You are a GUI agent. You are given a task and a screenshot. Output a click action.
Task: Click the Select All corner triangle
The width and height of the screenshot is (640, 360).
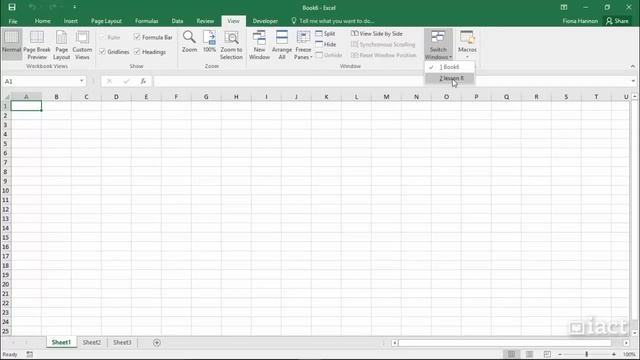click(6, 97)
